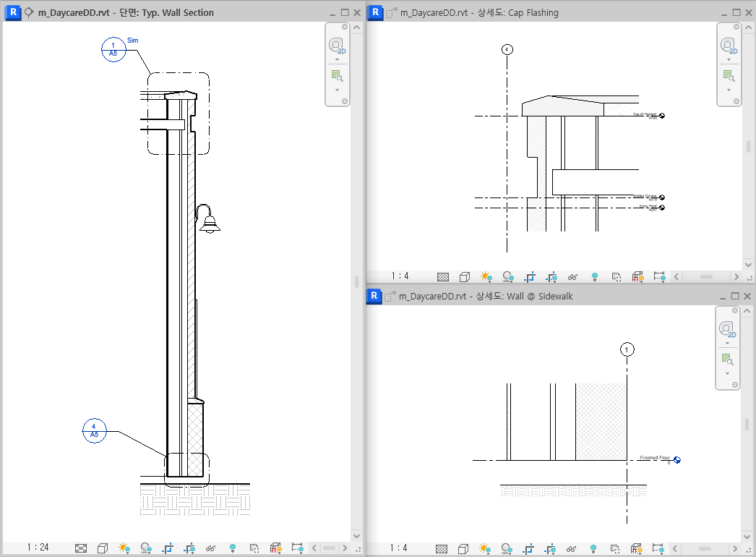Select the Finished Floor level marker
The height and width of the screenshot is (557, 756).
coord(677,460)
